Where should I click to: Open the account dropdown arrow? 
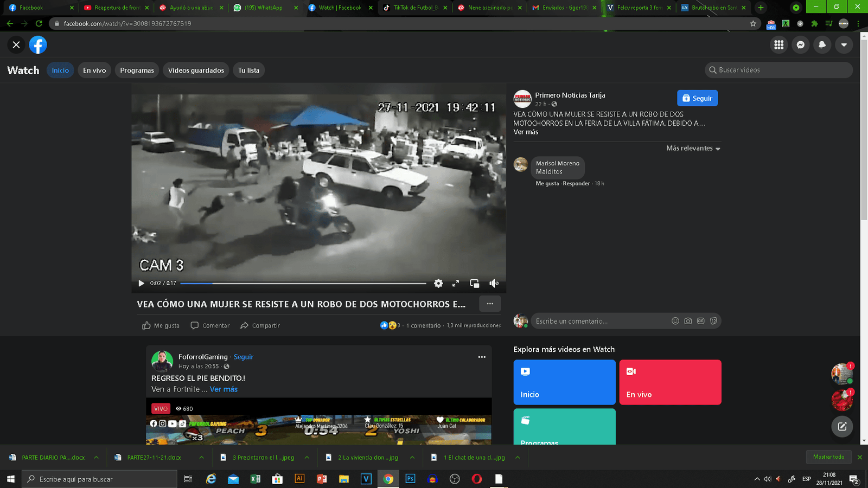(x=844, y=45)
